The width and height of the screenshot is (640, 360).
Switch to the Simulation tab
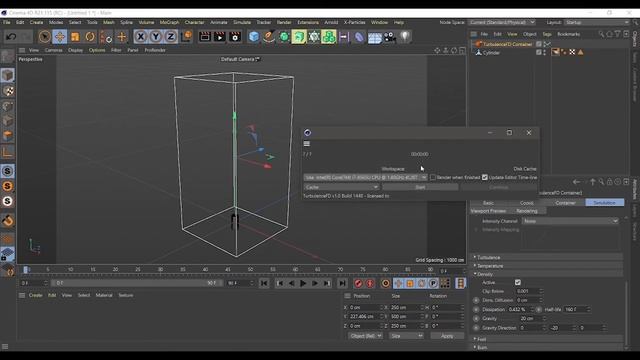pyautogui.click(x=604, y=202)
